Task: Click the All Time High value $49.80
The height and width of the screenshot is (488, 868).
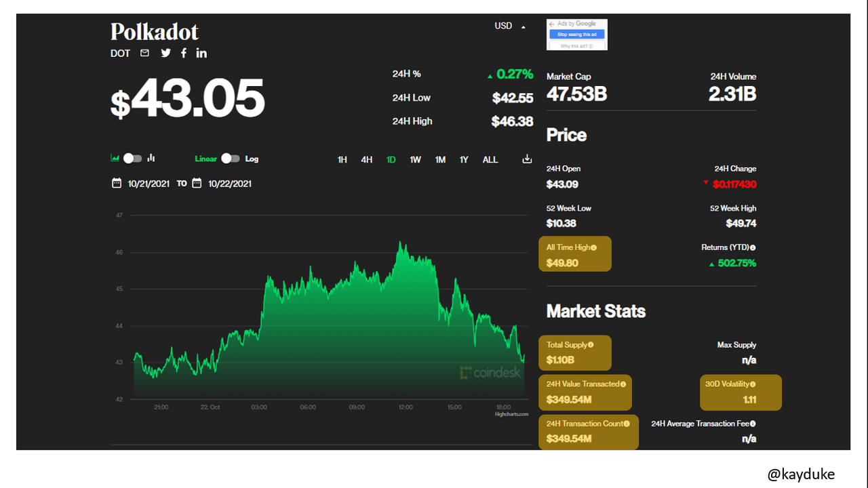Action: coord(562,263)
